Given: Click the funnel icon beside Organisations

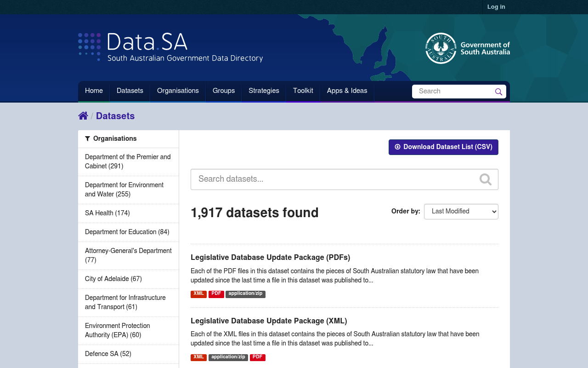Looking at the screenshot, I should pyautogui.click(x=88, y=139).
